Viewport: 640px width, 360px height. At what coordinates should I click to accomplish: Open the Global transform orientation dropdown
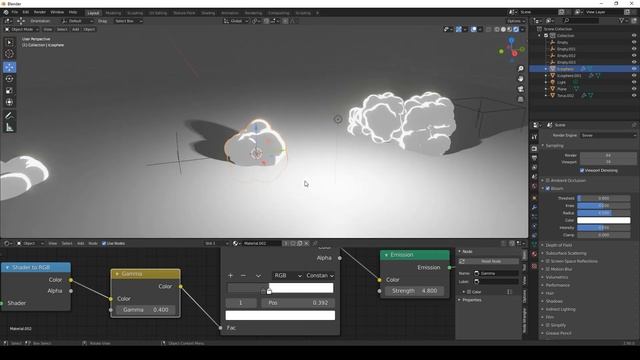(236, 21)
